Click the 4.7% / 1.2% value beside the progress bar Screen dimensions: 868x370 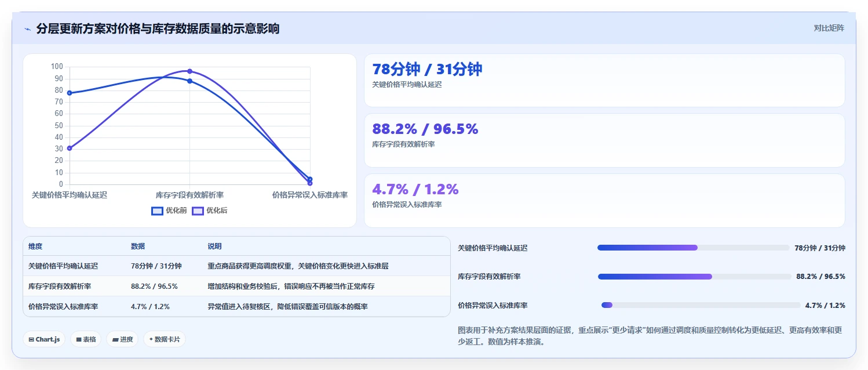(825, 305)
